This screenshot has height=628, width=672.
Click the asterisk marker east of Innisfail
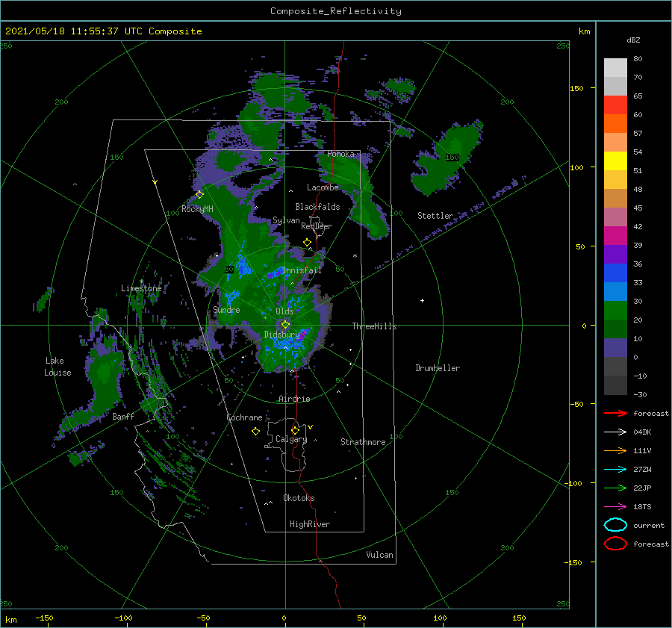355,256
